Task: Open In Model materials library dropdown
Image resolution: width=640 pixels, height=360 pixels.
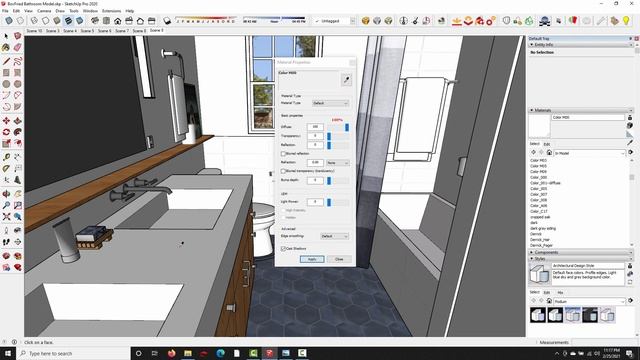Action: point(589,153)
